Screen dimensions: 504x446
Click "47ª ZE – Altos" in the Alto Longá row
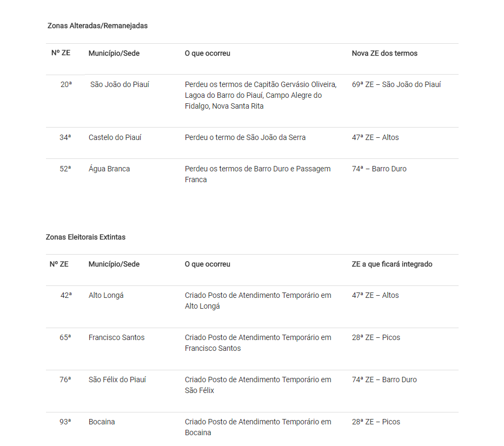(375, 295)
